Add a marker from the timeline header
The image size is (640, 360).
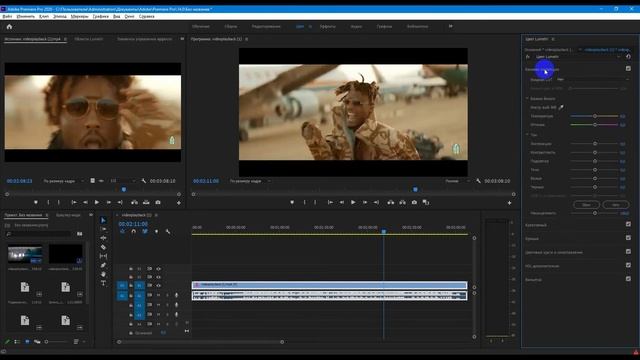(156, 231)
